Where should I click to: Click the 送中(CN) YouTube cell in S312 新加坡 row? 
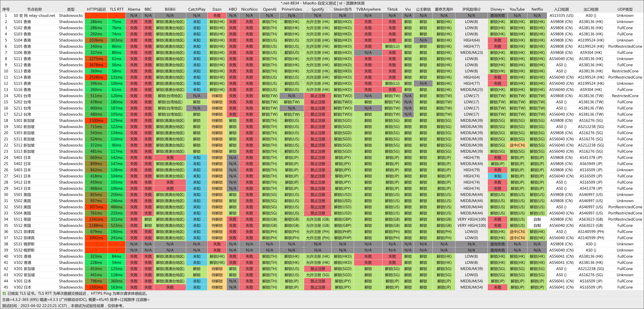click(517, 145)
